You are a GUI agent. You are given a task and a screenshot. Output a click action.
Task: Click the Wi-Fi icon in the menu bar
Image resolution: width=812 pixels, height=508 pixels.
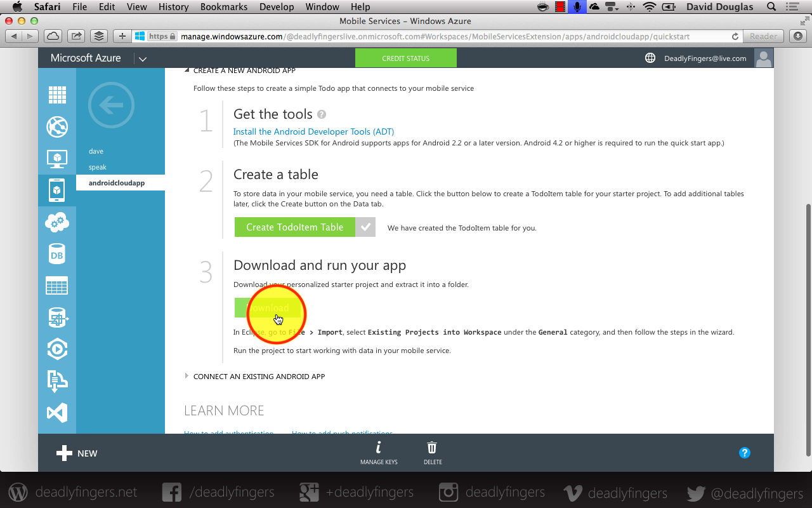649,7
